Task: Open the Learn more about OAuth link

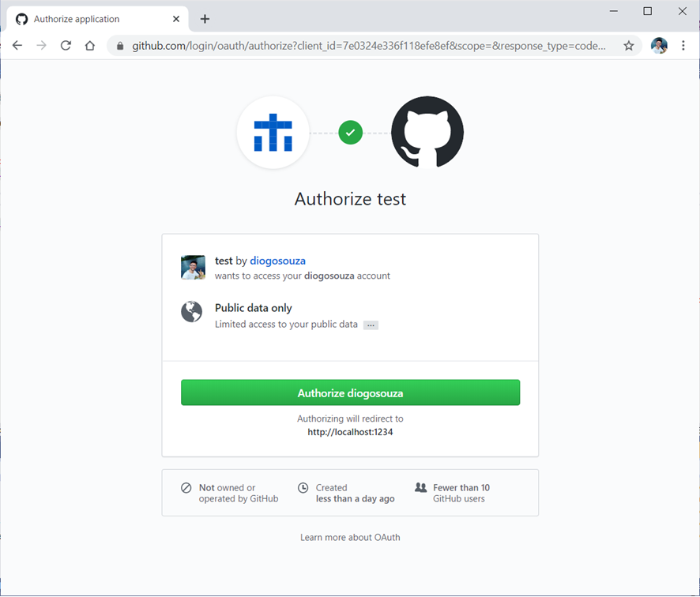Action: click(350, 537)
